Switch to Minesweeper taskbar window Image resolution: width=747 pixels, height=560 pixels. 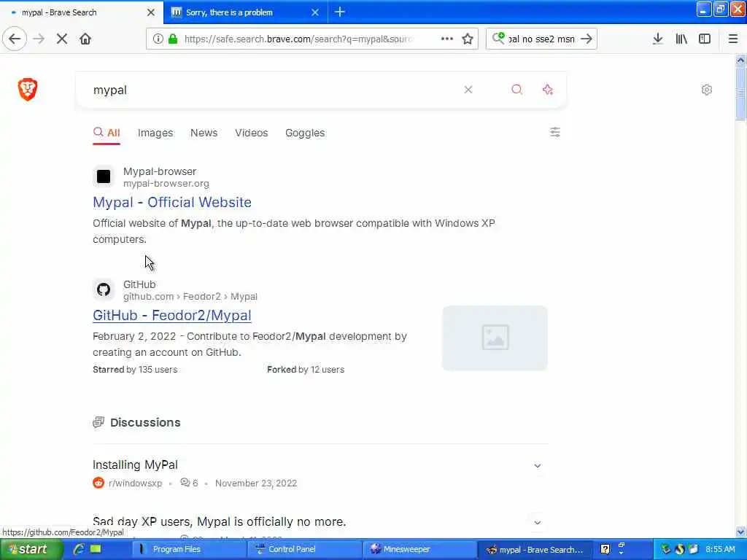(x=419, y=549)
